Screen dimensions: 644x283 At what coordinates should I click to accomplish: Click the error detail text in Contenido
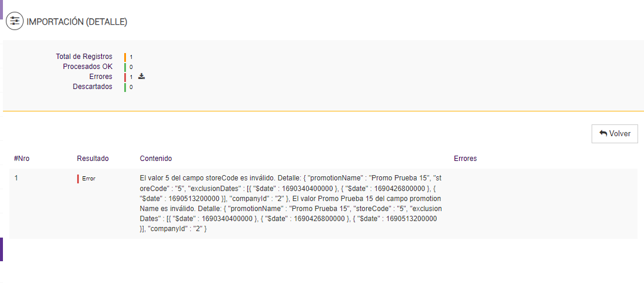291,203
